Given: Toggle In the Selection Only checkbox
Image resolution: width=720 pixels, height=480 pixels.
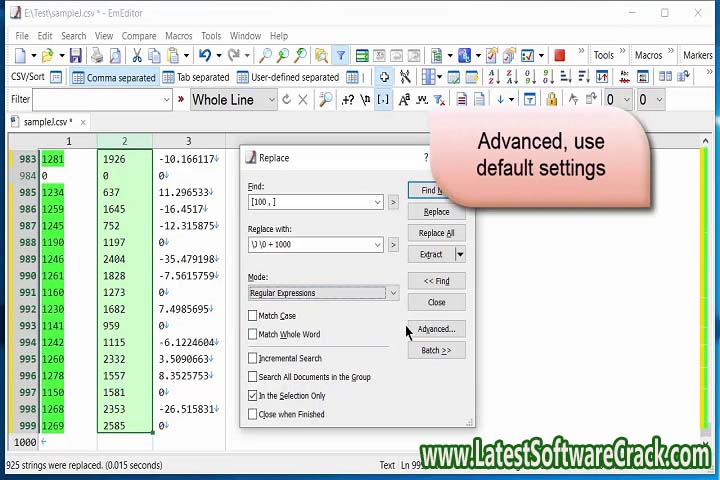Looking at the screenshot, I should pyautogui.click(x=253, y=396).
